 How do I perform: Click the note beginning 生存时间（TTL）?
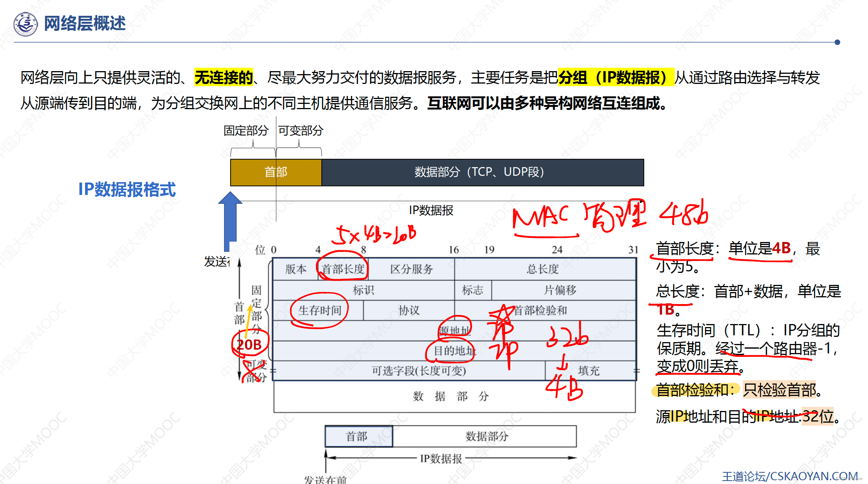748,348
